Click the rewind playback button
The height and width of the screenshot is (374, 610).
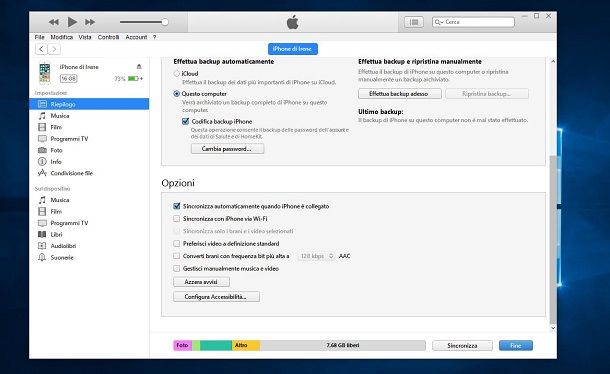(54, 22)
